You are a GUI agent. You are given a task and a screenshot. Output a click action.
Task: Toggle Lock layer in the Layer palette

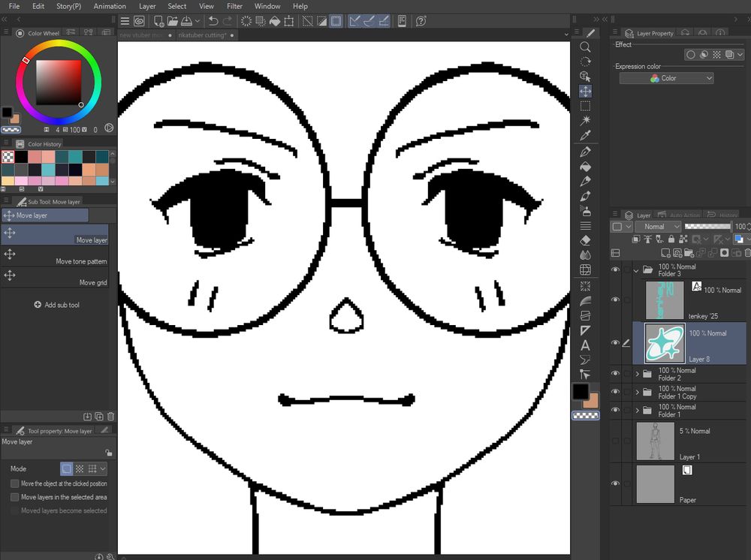pos(671,239)
